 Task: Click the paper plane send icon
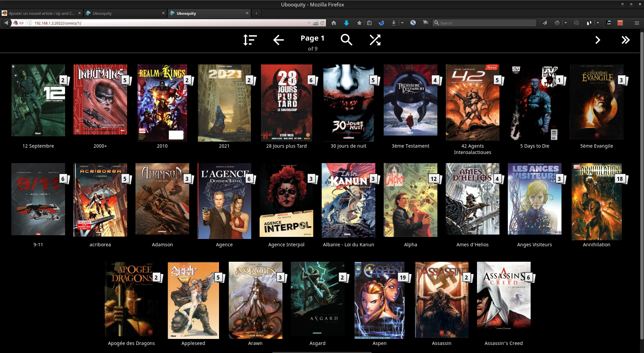[545, 23]
